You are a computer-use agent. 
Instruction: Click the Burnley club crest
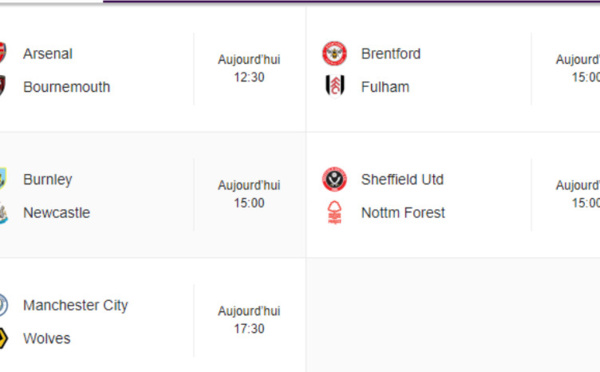(3, 178)
